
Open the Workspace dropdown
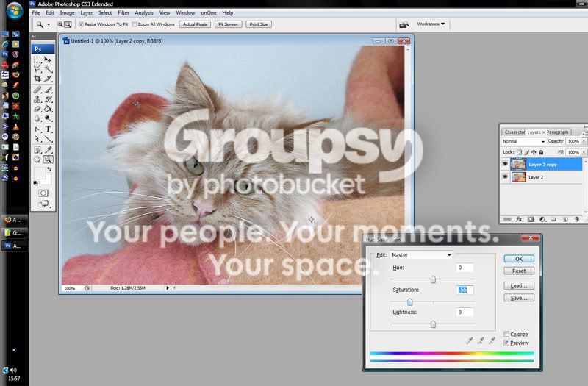point(431,24)
